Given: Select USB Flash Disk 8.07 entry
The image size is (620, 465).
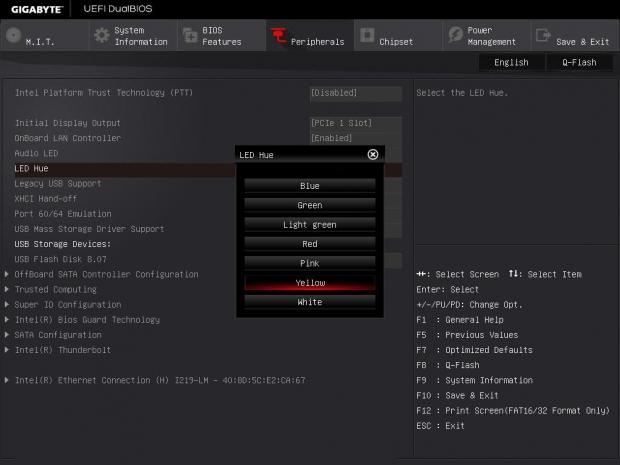Looking at the screenshot, I should pos(60,259).
